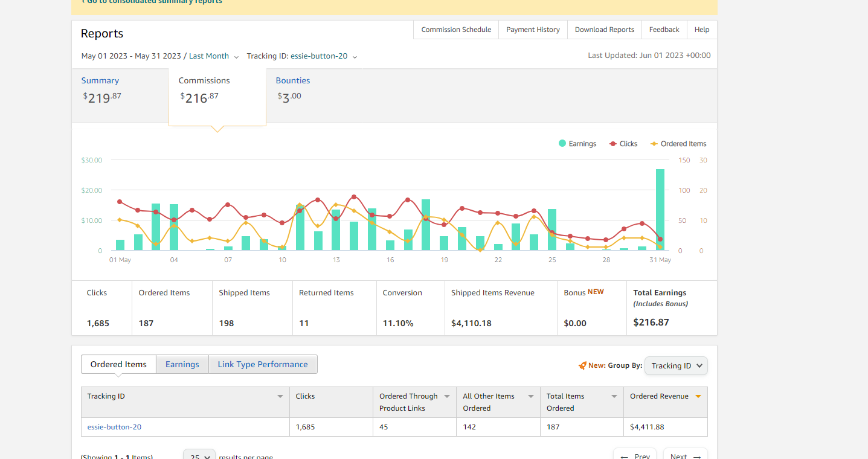Open the essie-button-20 tracking ID link in table
Viewport: 868px width, 459px height.
(x=114, y=427)
